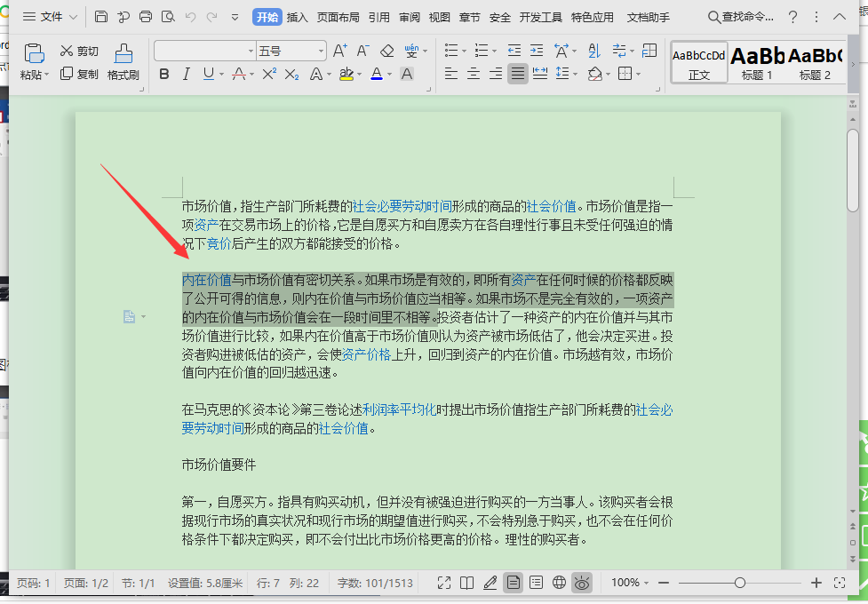
Task: Click the Save icon in quick access bar
Action: pos(101,17)
